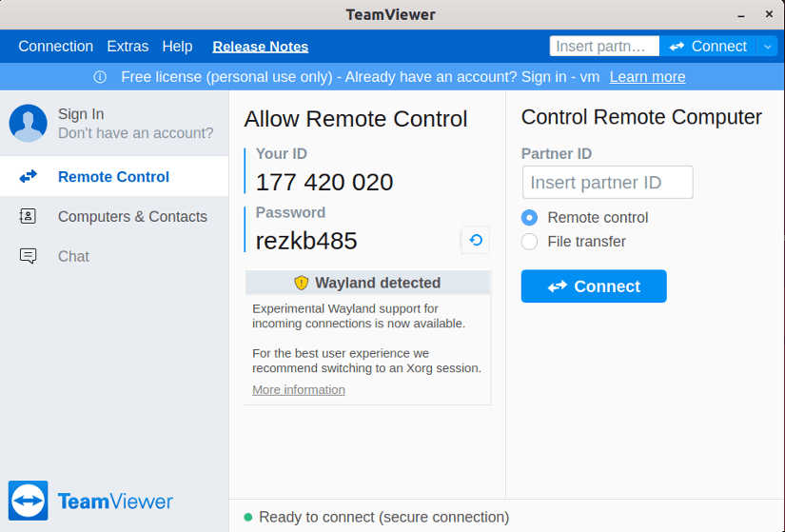785x532 pixels.
Task: Focus the Partner ID input field
Action: (x=607, y=183)
